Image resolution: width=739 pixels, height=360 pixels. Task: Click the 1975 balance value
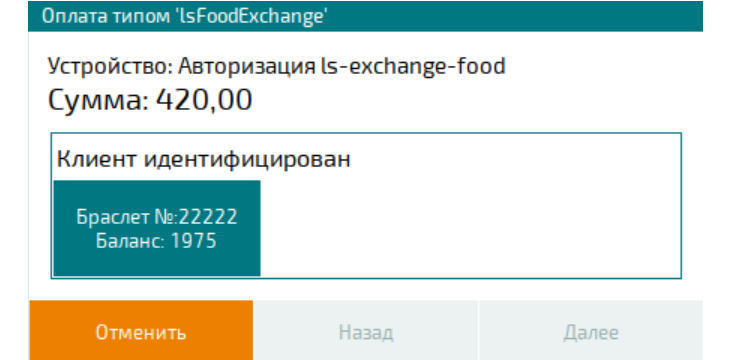click(x=193, y=241)
